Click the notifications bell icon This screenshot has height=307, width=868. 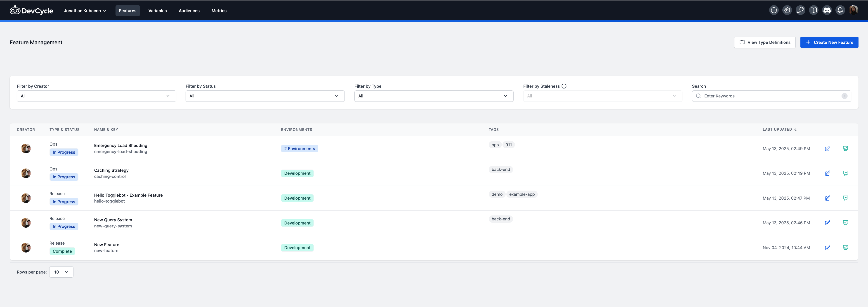(x=840, y=10)
